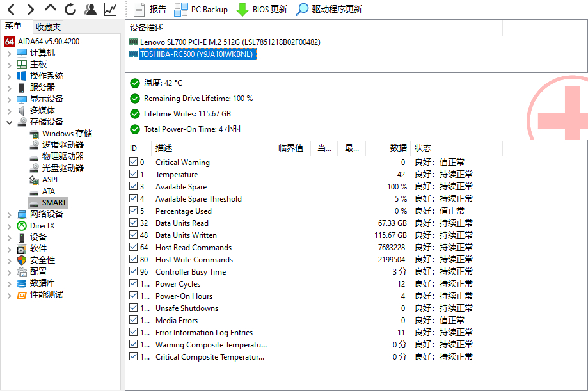Open the graph chart toolbar icon
588x391 pixels.
point(110,10)
